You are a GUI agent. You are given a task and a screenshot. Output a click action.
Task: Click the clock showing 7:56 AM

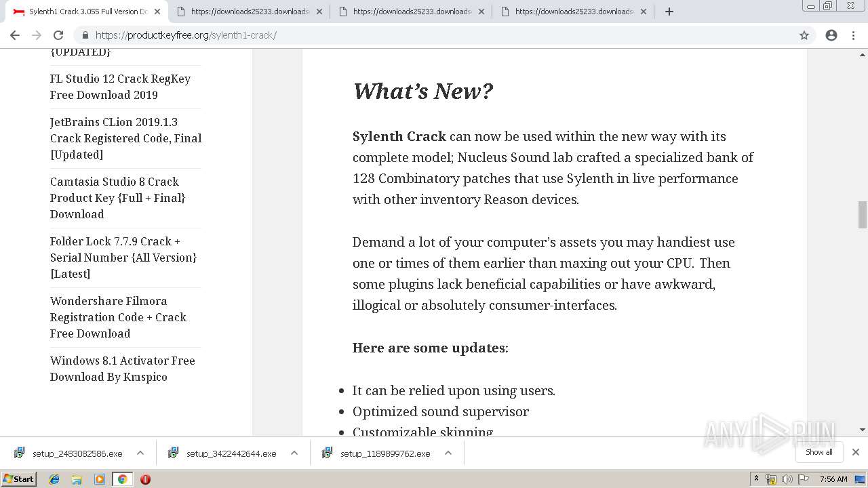click(833, 479)
